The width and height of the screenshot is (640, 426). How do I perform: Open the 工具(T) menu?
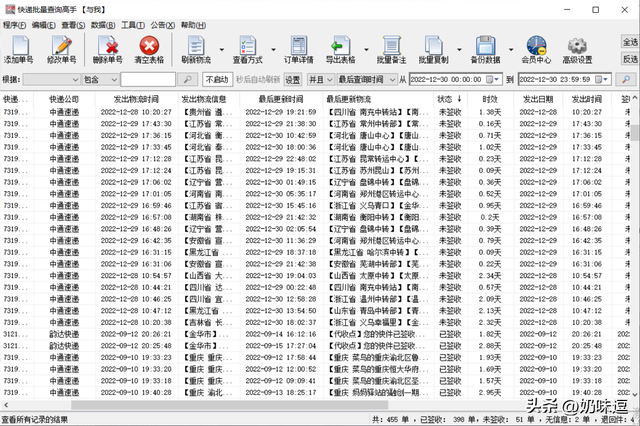pos(133,25)
